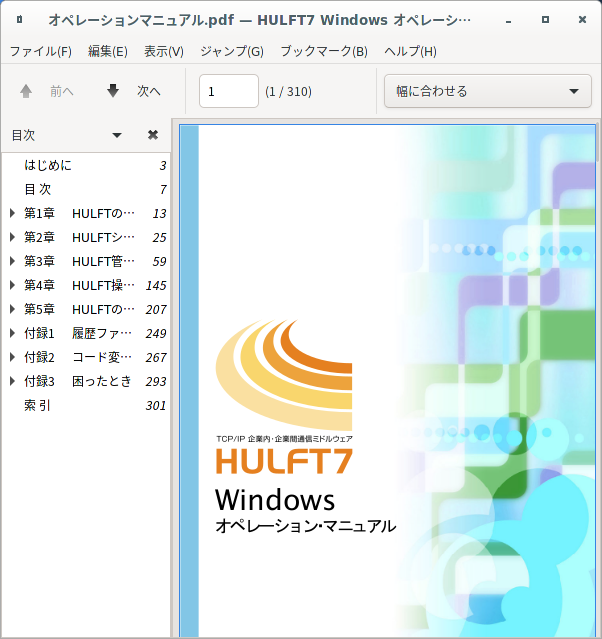602x639 pixels.
Task: Open the 表示(V) menu
Action: coord(164,51)
